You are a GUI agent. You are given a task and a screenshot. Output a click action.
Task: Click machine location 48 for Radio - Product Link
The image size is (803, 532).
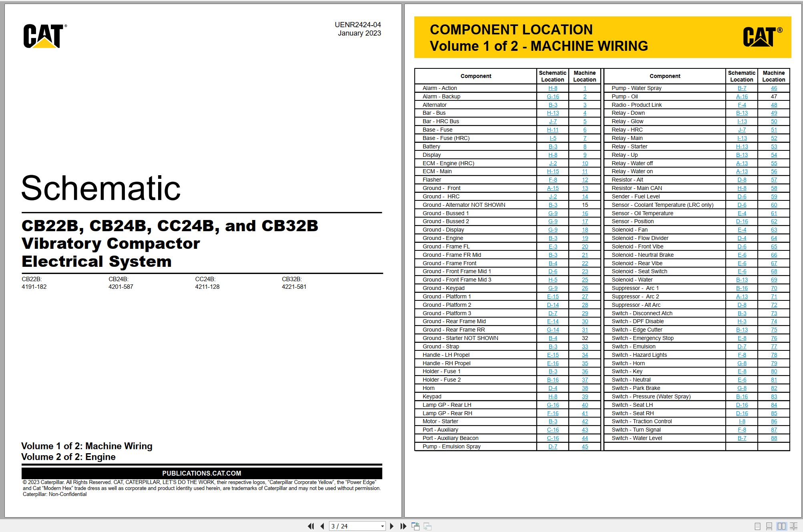[x=774, y=105]
